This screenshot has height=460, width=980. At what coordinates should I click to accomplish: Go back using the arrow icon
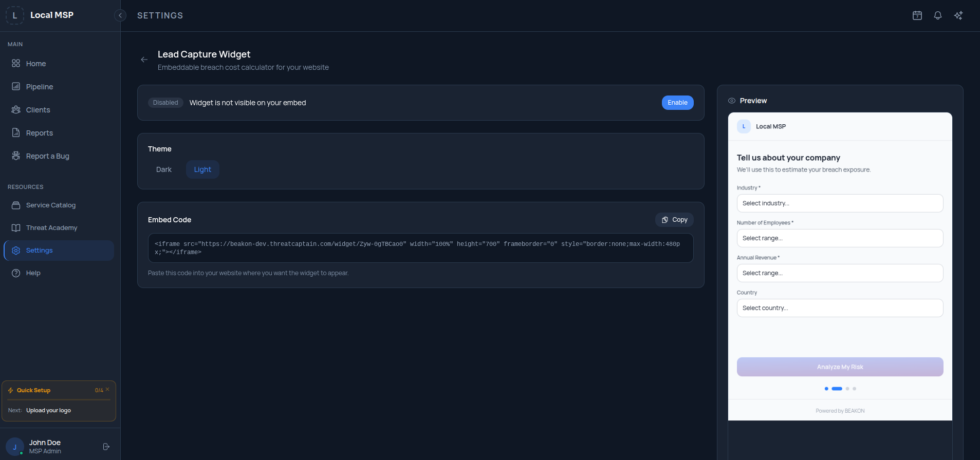[x=144, y=60]
